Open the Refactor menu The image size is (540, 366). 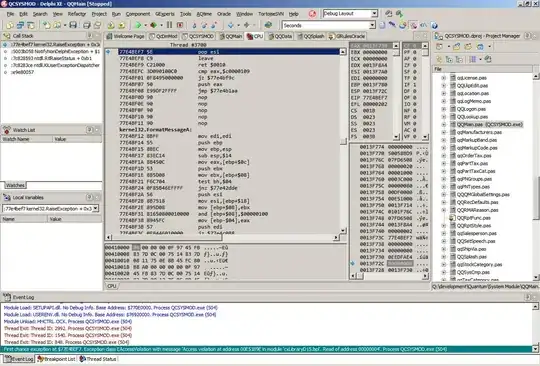tap(76, 14)
